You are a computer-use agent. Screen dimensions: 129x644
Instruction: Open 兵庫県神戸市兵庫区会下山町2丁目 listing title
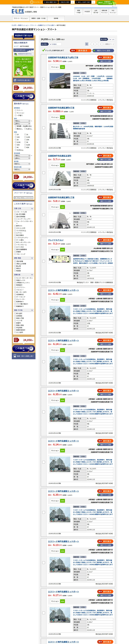pyautogui.click(x=63, y=58)
